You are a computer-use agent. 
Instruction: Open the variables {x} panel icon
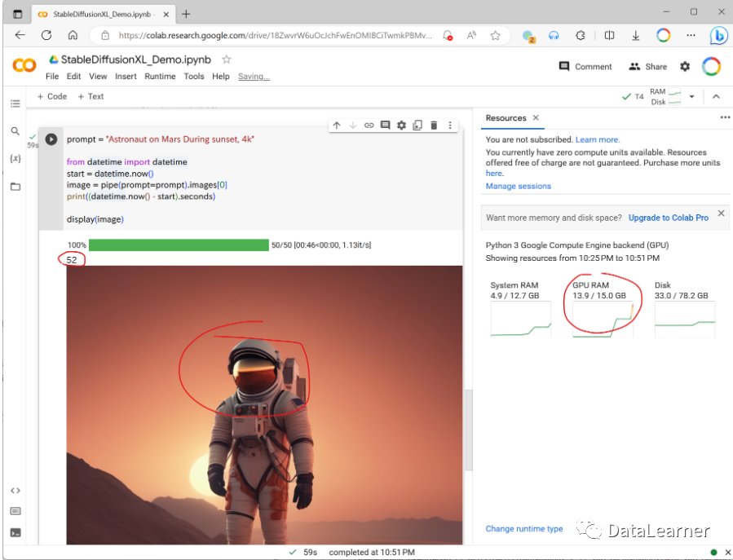[15, 158]
